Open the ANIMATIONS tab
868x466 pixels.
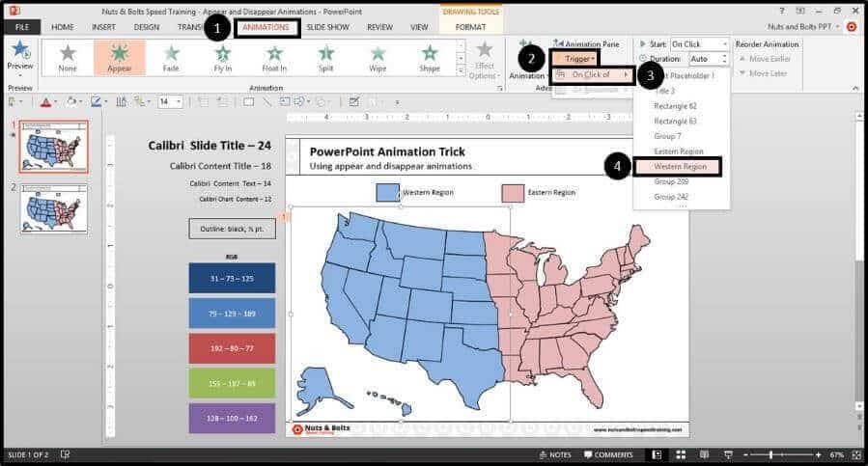click(266, 27)
